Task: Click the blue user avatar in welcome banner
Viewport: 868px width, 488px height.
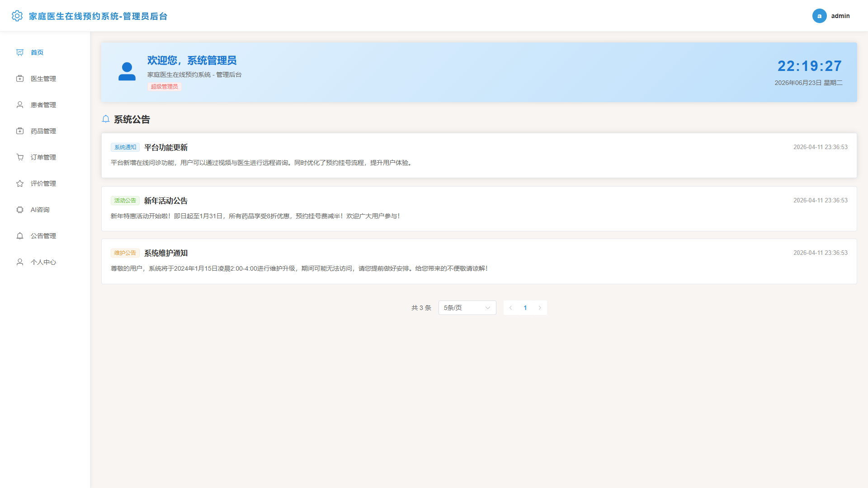Action: [x=127, y=72]
